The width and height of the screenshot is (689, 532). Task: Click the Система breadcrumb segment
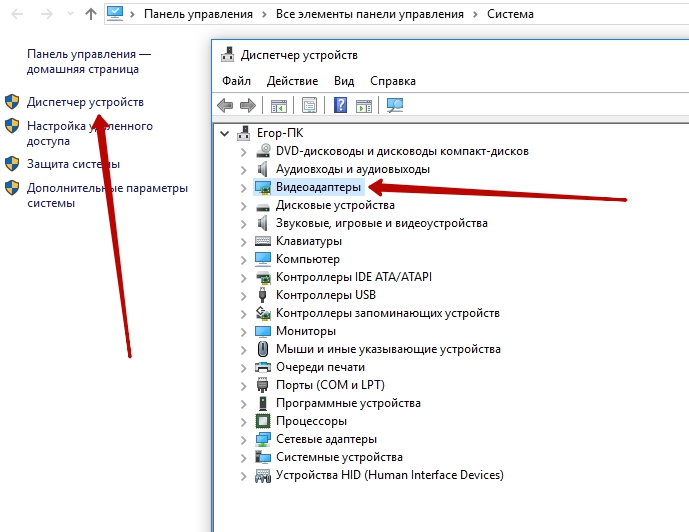click(510, 14)
